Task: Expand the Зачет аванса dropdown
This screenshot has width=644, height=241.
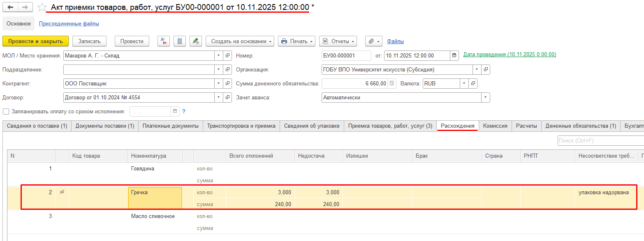Action: 486,98
